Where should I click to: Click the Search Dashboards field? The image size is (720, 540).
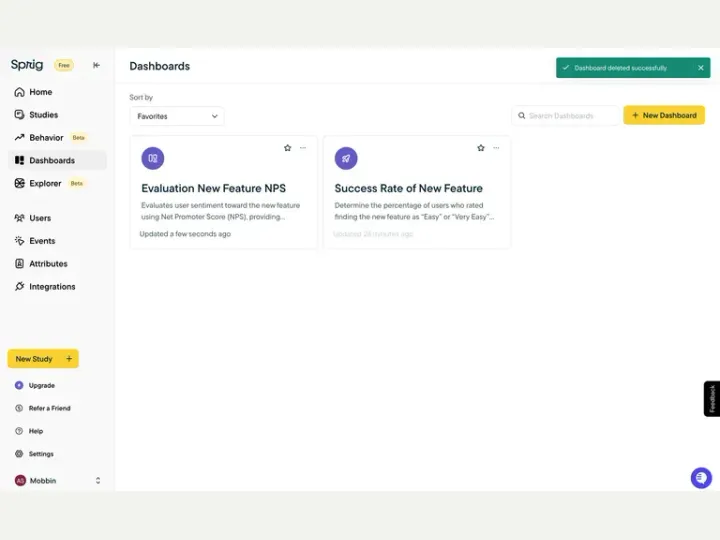tap(566, 116)
